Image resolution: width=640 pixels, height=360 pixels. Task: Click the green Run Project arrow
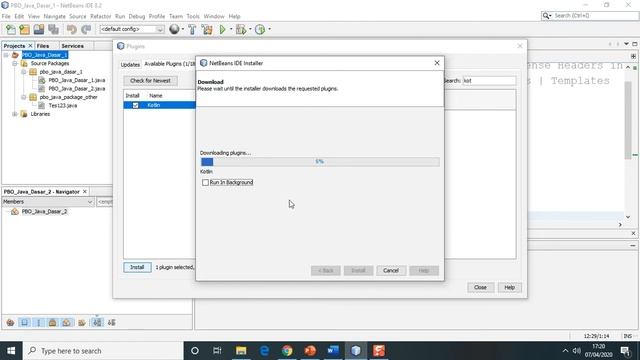tap(222, 29)
